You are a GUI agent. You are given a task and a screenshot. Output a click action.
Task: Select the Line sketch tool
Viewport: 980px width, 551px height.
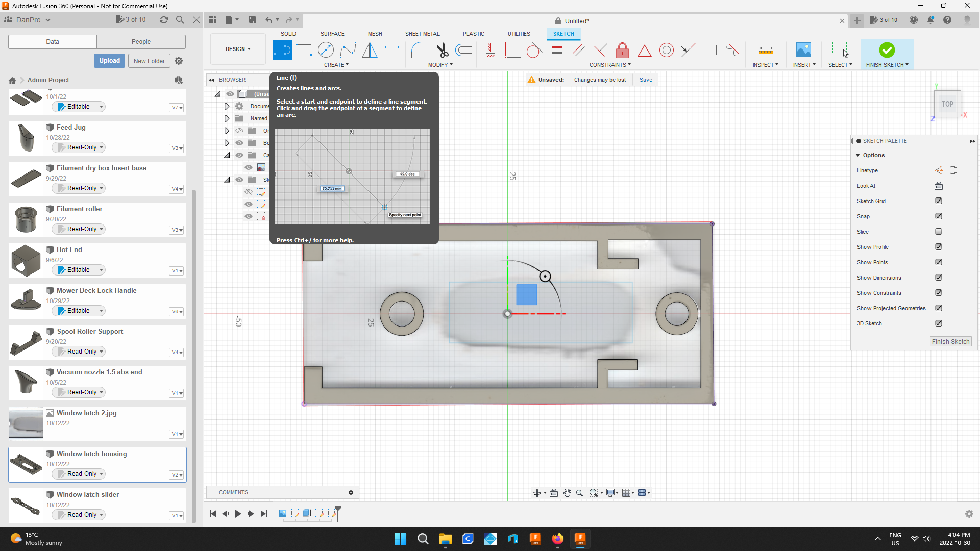pos(282,50)
